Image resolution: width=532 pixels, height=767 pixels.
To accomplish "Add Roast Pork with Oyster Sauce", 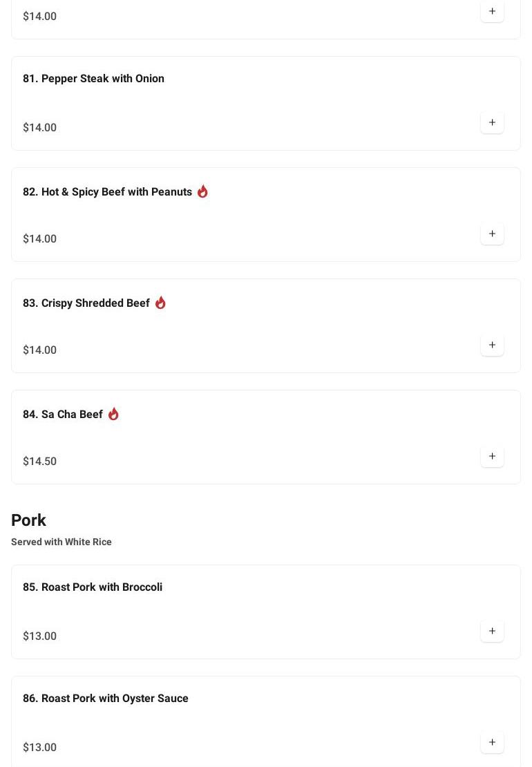I will [x=492, y=743].
